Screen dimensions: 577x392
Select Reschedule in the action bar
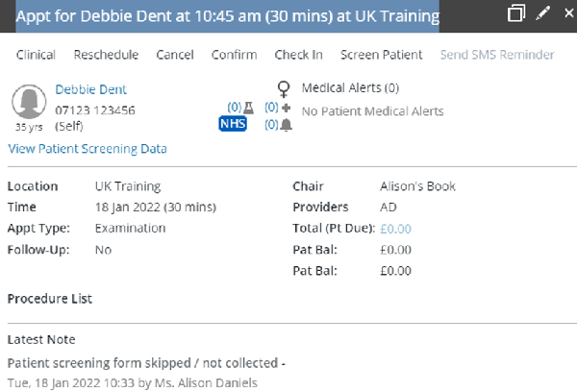[x=106, y=55]
